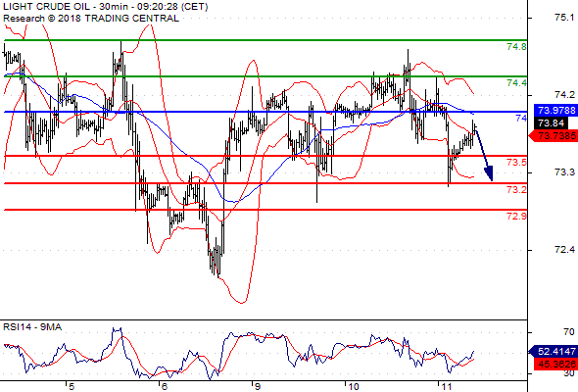Select date marker 10 on time axis
This screenshot has height=392, width=578.
pos(353,387)
